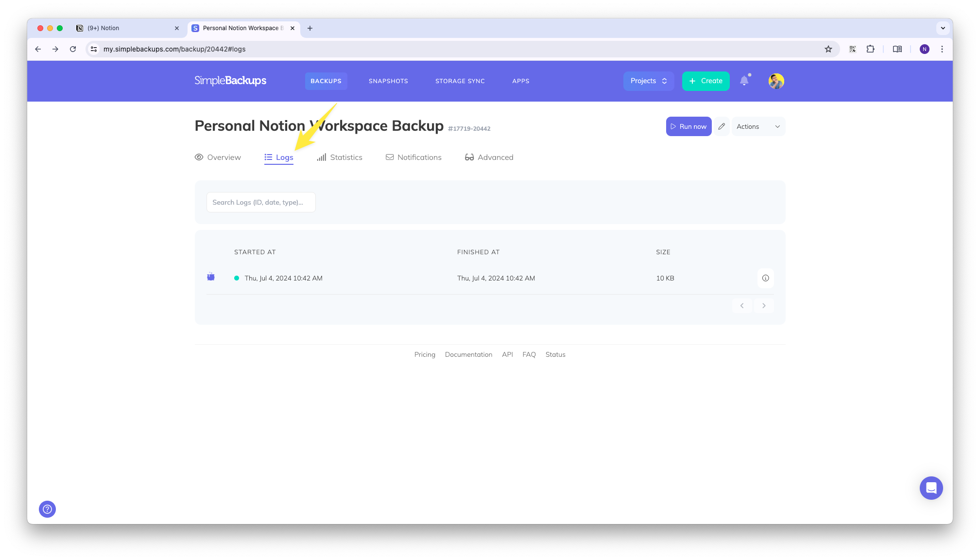Expand the browser tab search chevron
Image resolution: width=980 pixels, height=560 pixels.
(x=943, y=28)
